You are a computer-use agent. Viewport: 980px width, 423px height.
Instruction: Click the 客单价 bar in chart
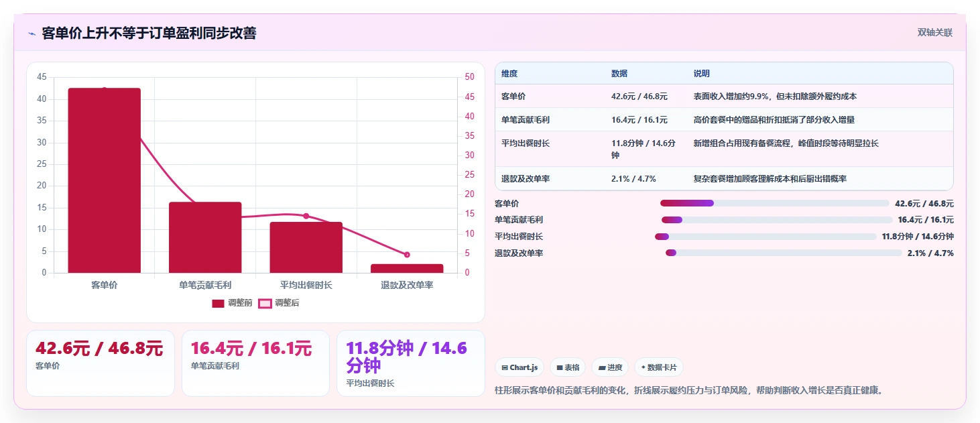coord(105,180)
